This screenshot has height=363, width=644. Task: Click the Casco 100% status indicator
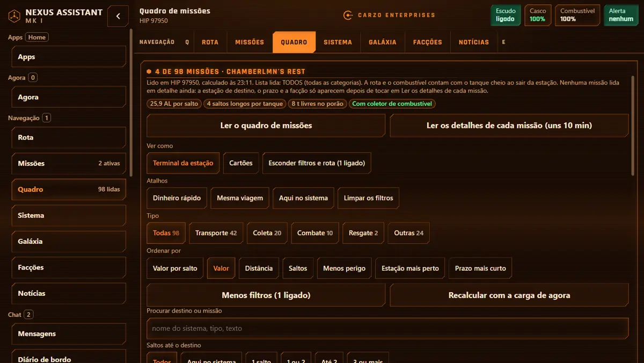click(538, 15)
